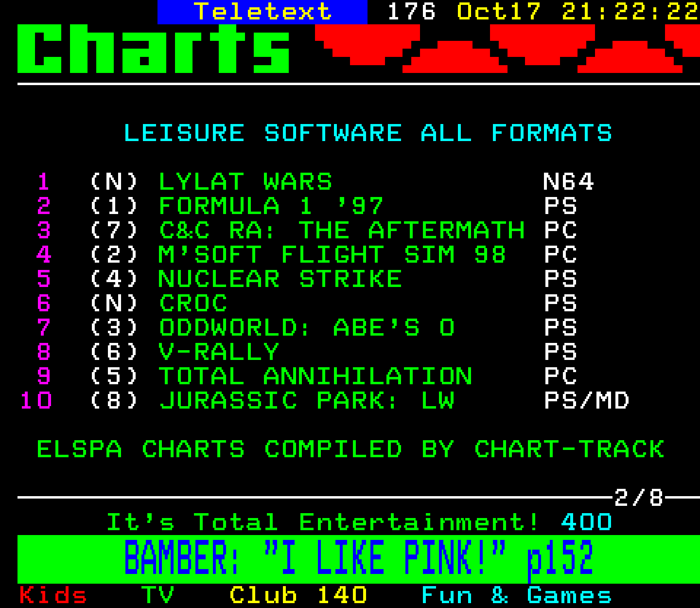
Task: Click magenta rank number 10
Action: tap(36, 401)
